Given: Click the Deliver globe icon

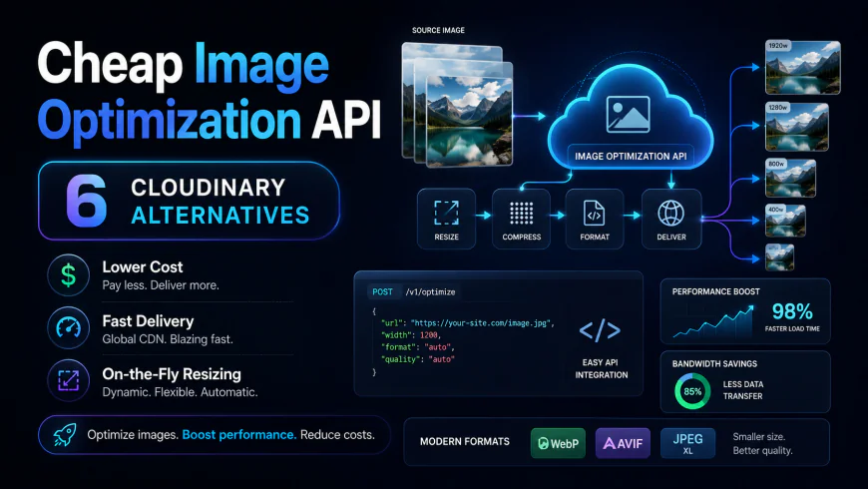Looking at the screenshot, I should [670, 213].
